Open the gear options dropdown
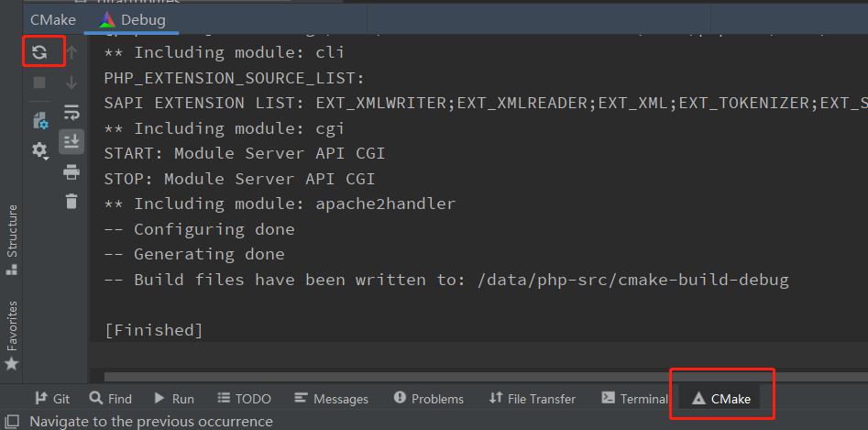 coord(39,150)
